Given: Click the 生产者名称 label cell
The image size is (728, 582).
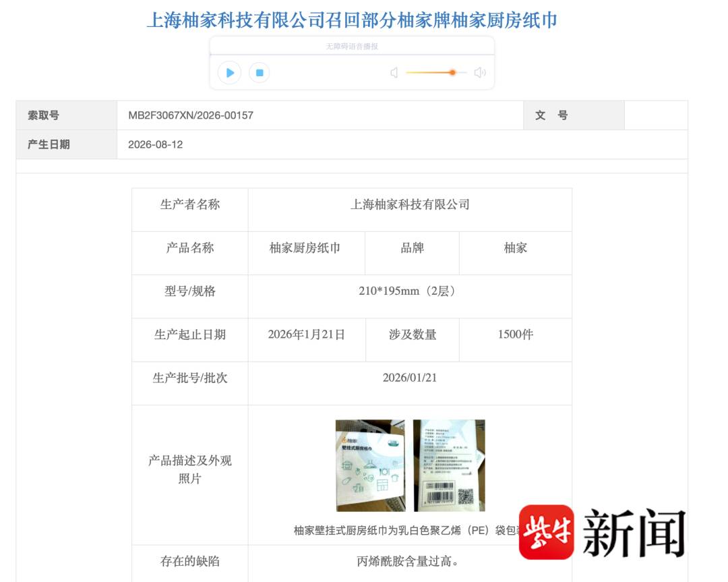Looking at the screenshot, I should pyautogui.click(x=190, y=210).
